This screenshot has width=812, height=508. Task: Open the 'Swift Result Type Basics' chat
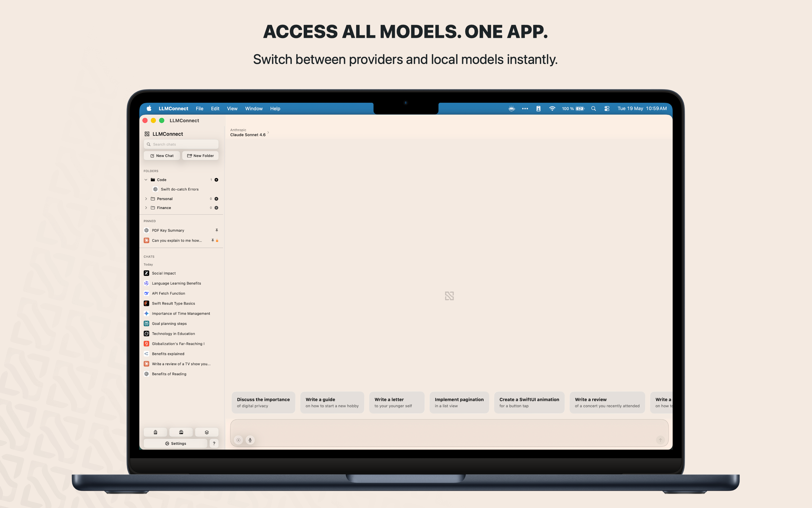181,303
